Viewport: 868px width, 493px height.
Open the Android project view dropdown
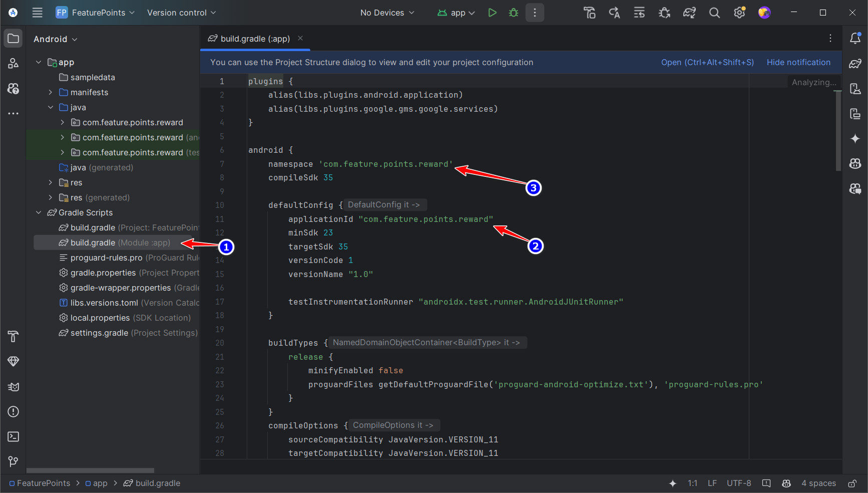tap(55, 39)
